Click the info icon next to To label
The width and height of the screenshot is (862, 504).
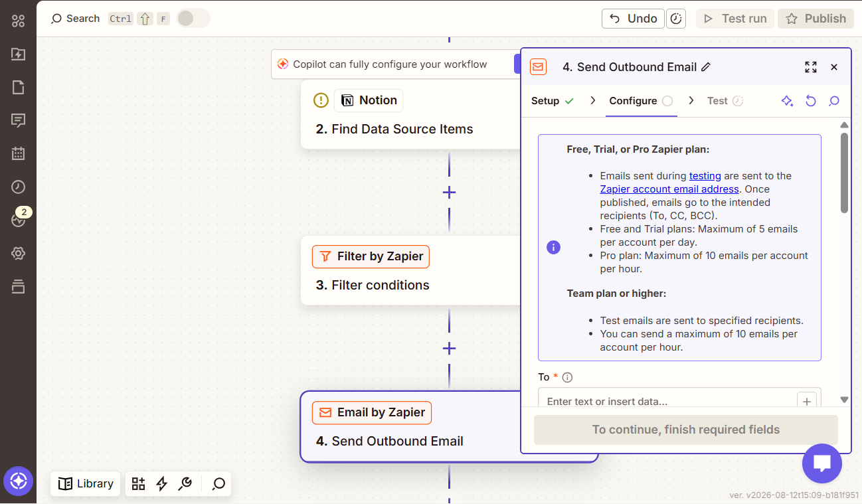567,377
